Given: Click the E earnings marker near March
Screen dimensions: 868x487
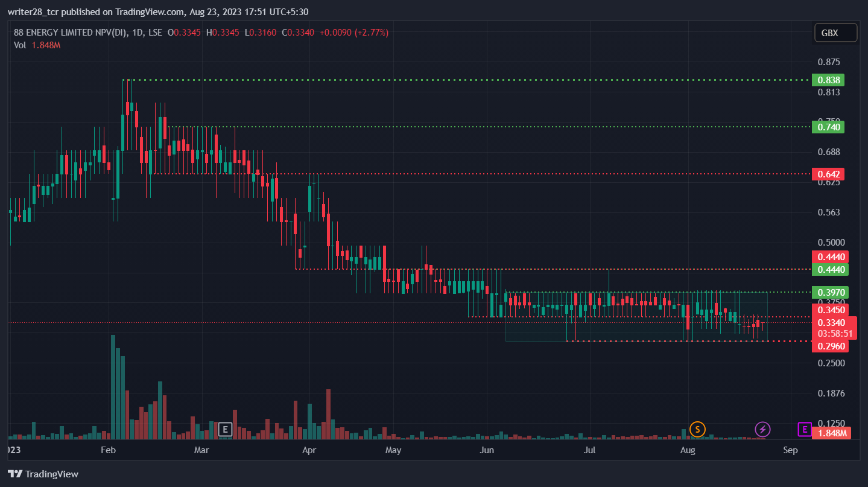Looking at the screenshot, I should (224, 430).
